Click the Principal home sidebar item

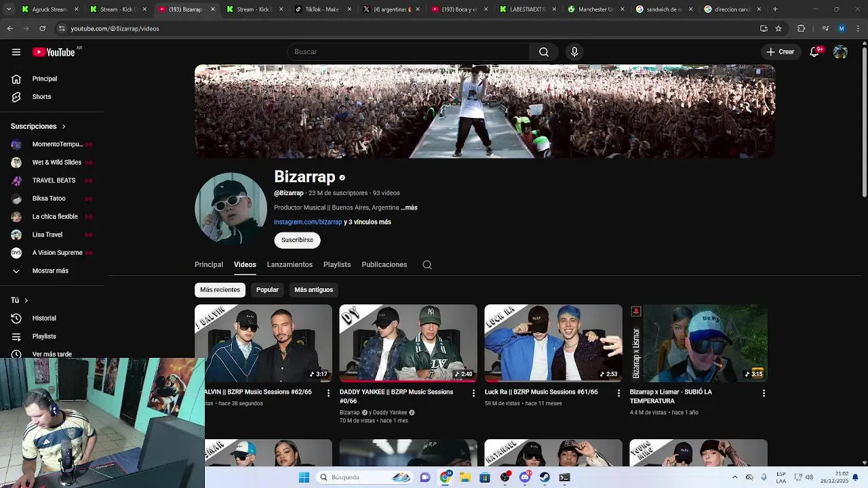[45, 79]
